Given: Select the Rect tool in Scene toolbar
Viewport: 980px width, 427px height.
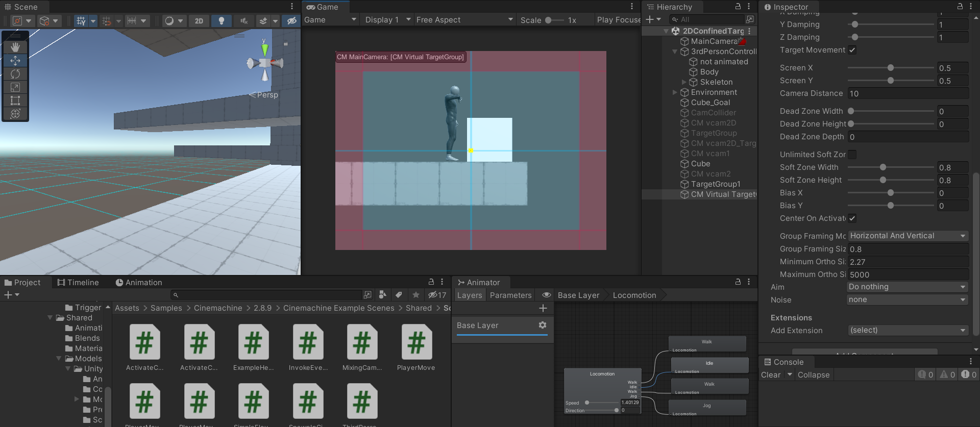Looking at the screenshot, I should 15,101.
